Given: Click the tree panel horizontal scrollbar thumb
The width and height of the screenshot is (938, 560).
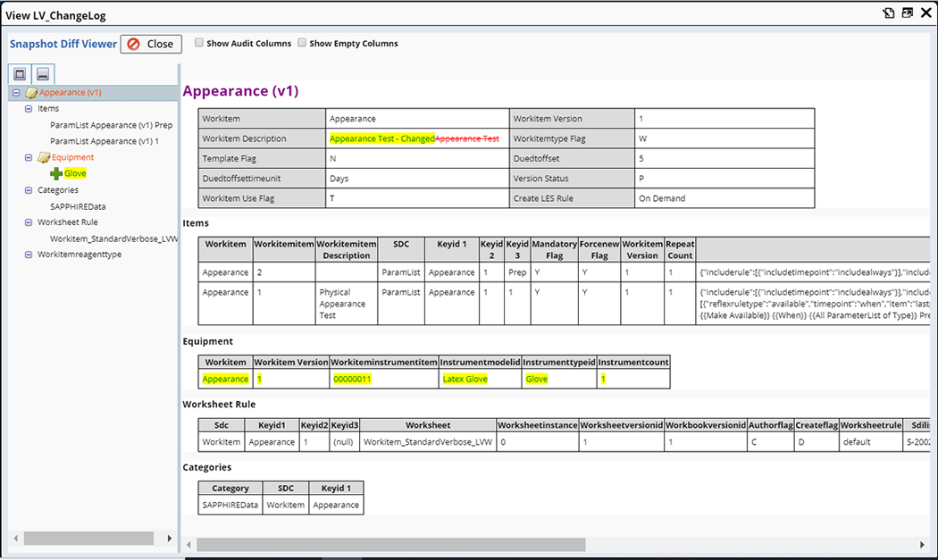Looking at the screenshot, I should click(88, 538).
